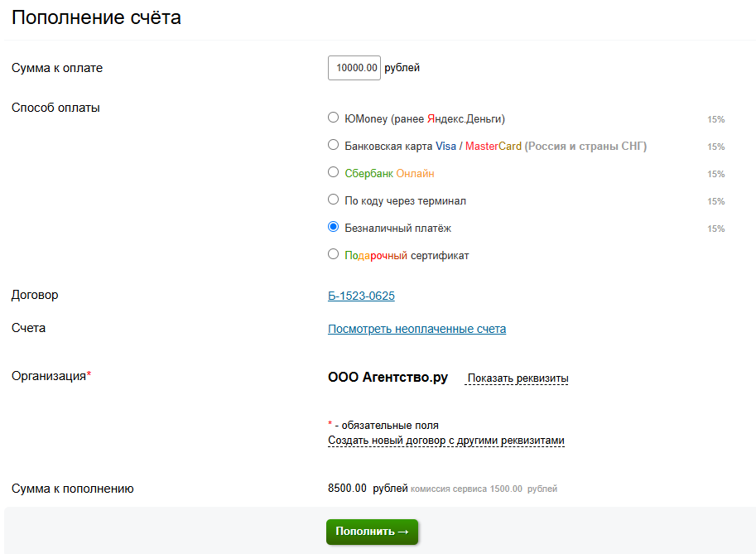Click the Сбербанк Онлайн label
The width and height of the screenshot is (756, 554).
tap(389, 174)
